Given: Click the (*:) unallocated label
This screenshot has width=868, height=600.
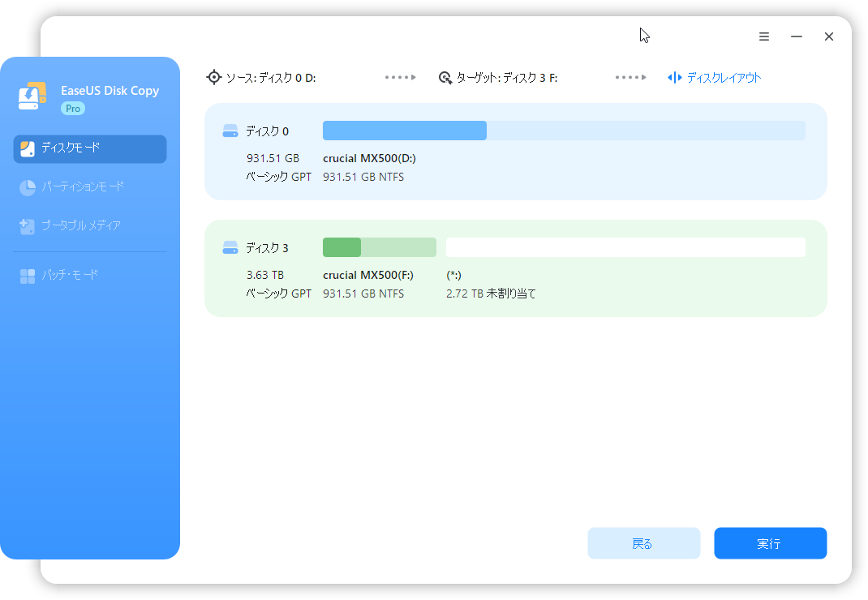Looking at the screenshot, I should point(454,275).
